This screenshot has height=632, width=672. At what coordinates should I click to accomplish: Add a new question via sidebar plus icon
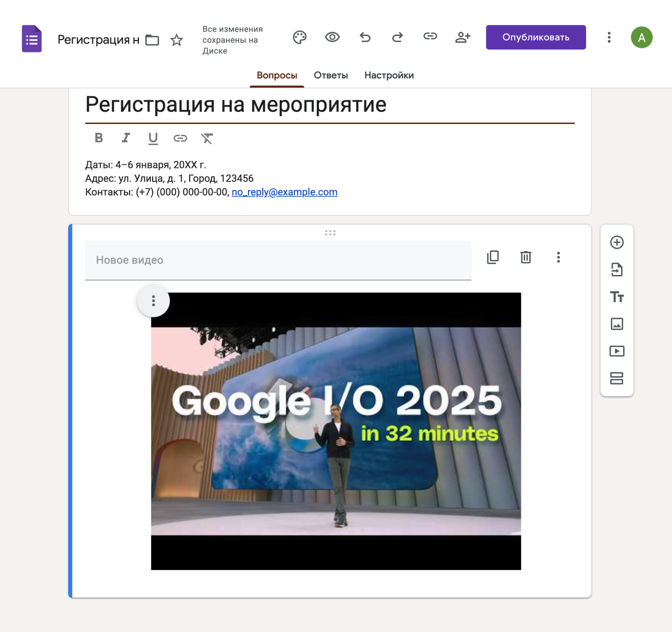[x=617, y=243]
